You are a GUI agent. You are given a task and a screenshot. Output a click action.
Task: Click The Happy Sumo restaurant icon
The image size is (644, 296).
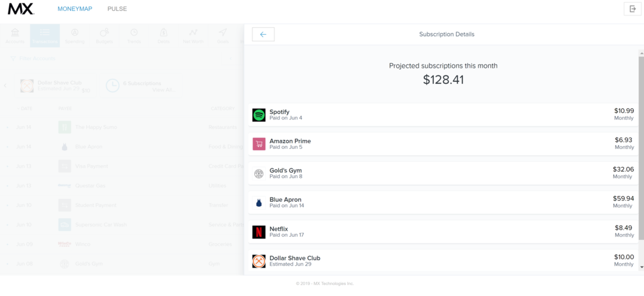click(64, 128)
